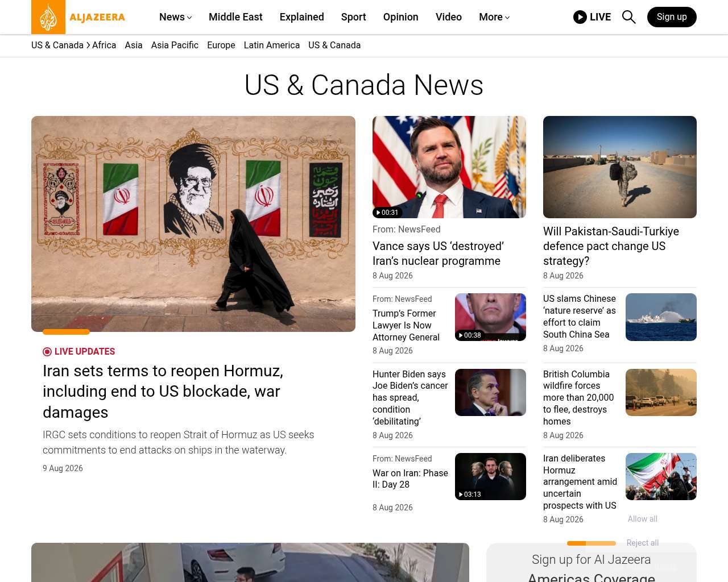The width and height of the screenshot is (728, 582).
Task: Play the Vance video 00:31 badge
Action: [x=387, y=213]
